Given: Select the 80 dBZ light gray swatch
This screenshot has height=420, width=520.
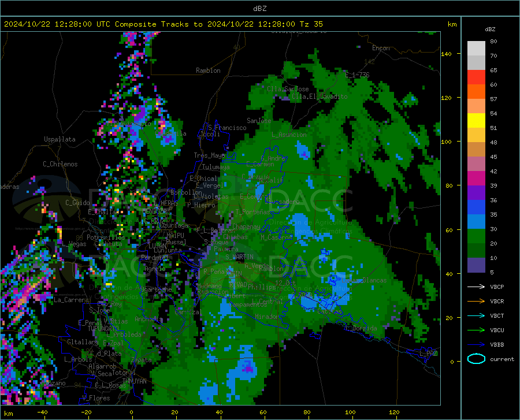Looking at the screenshot, I should pyautogui.click(x=476, y=49).
